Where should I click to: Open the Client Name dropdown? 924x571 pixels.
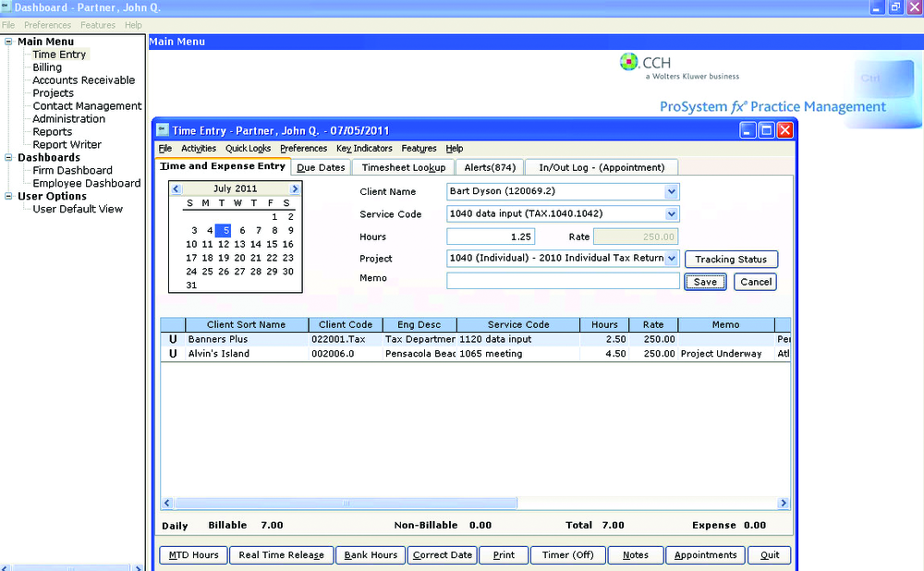[x=671, y=192]
